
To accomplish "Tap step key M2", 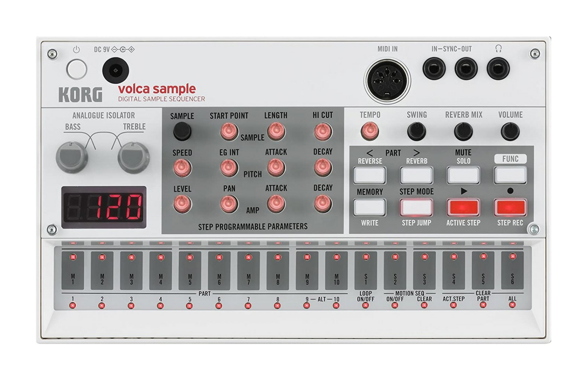I will (x=102, y=271).
